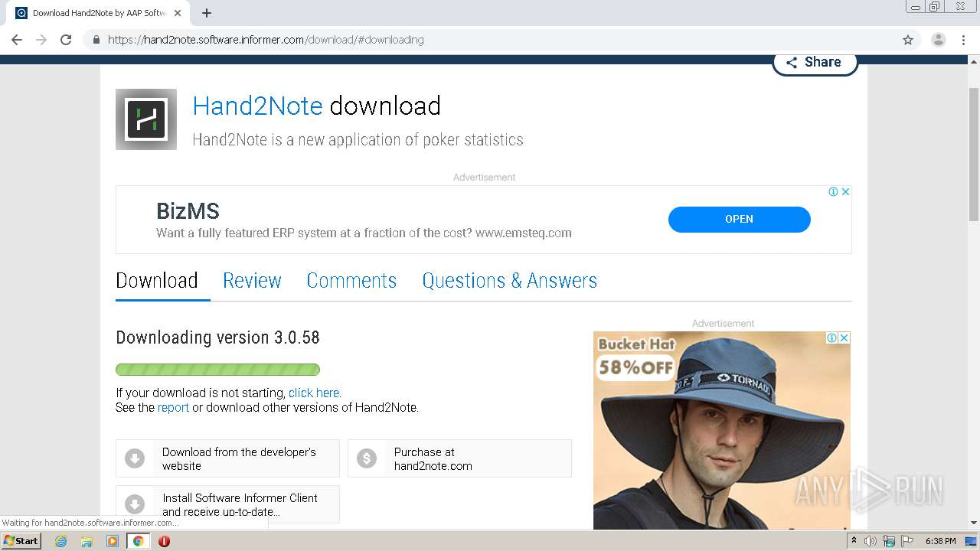Viewport: 980px width, 551px height.
Task: Click the Bucket Hat ad info icon
Action: 831,337
